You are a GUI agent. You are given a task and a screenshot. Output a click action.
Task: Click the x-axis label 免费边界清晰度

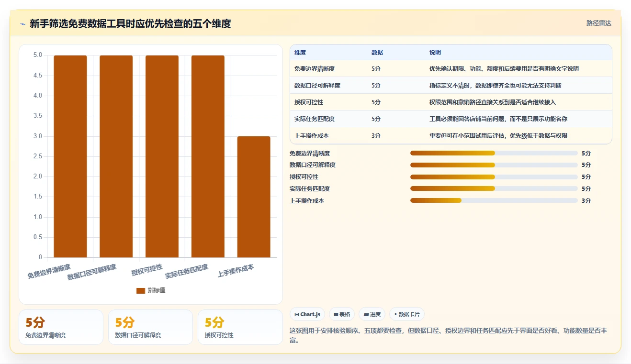click(x=49, y=271)
